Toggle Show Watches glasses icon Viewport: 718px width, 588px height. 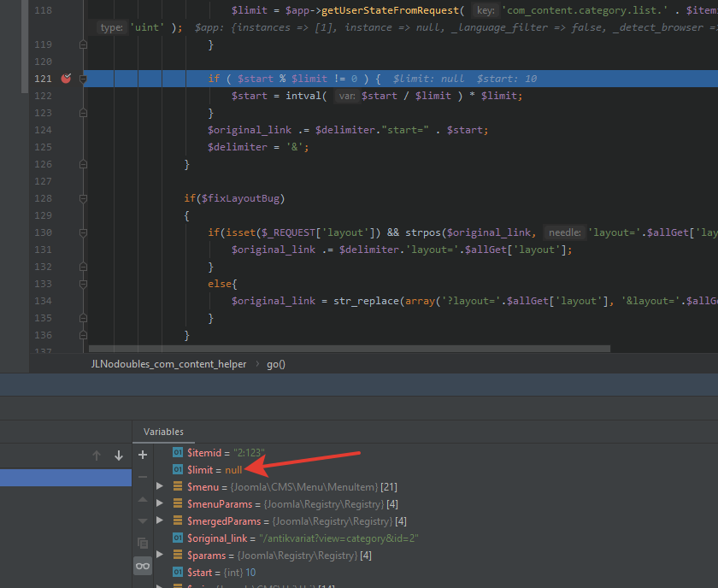tap(143, 566)
